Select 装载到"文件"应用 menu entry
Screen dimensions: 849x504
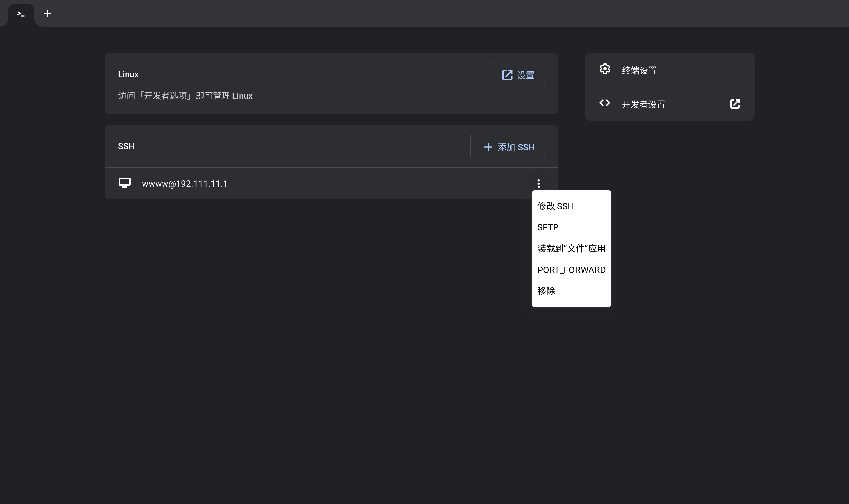(x=571, y=249)
